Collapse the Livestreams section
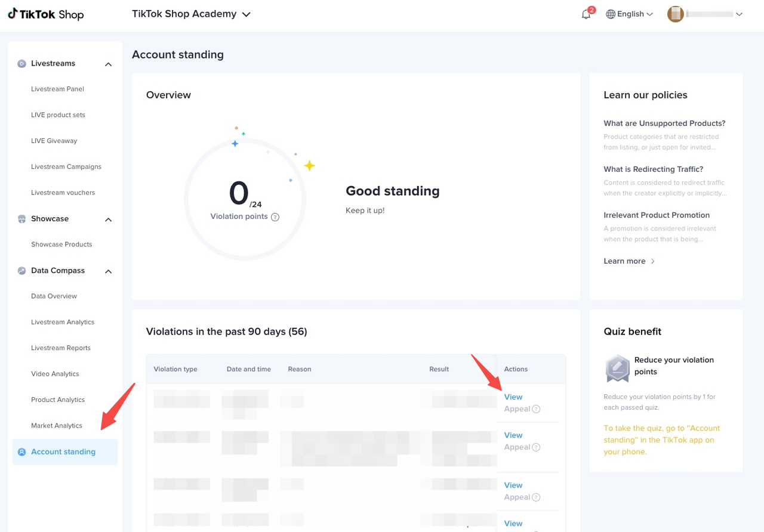 pyautogui.click(x=108, y=64)
